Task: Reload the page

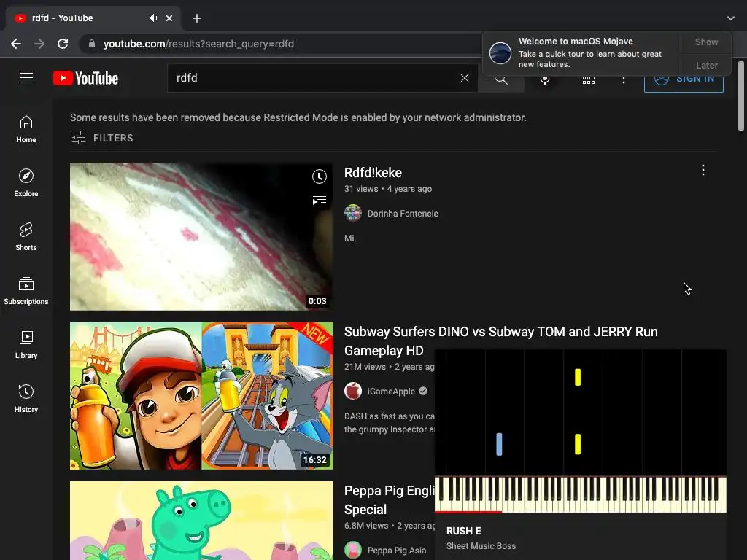Action: 63,44
